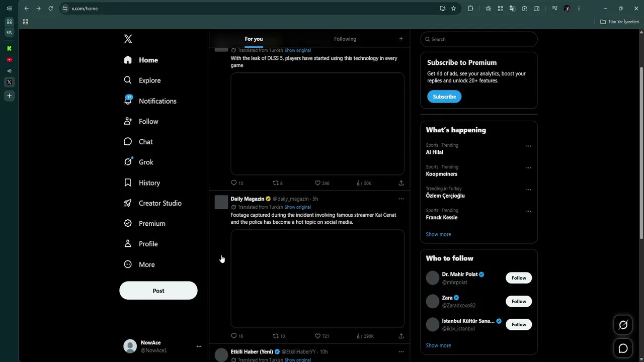The height and width of the screenshot is (362, 644).
Task: Share the DLSS 5 post
Action: [401, 183]
